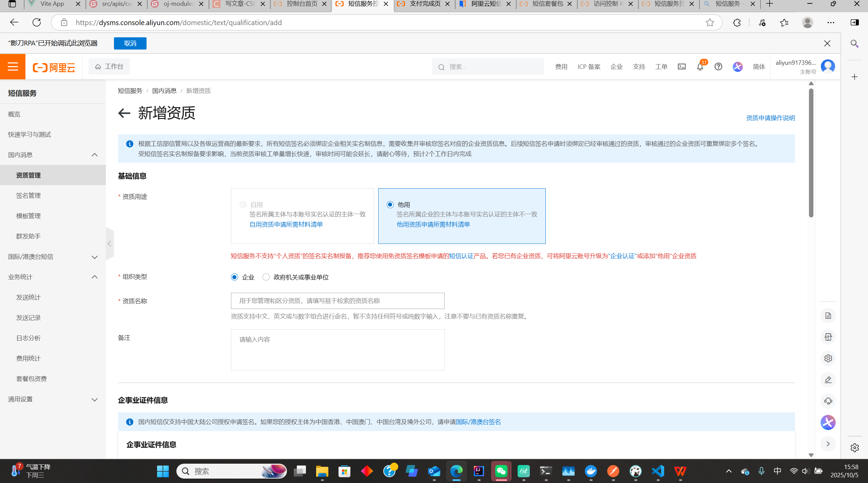Open the customer service headset icon
The image size is (868, 483).
[828, 401]
